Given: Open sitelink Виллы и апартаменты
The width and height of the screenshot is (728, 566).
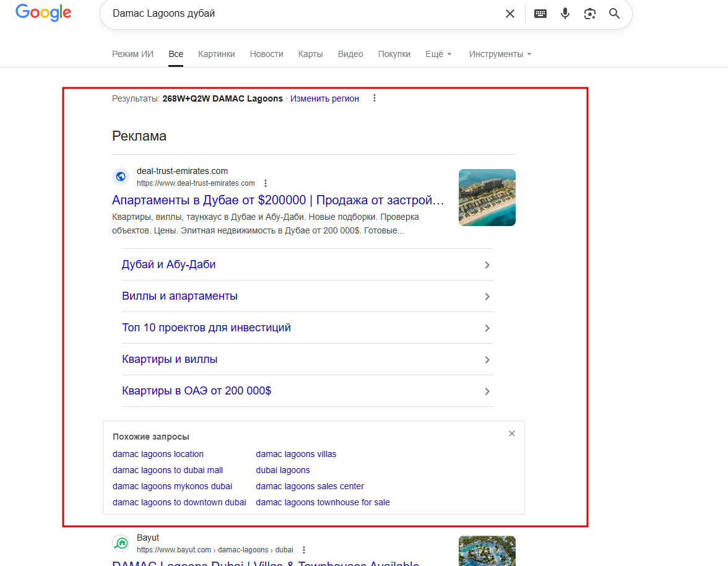Looking at the screenshot, I should tap(180, 296).
